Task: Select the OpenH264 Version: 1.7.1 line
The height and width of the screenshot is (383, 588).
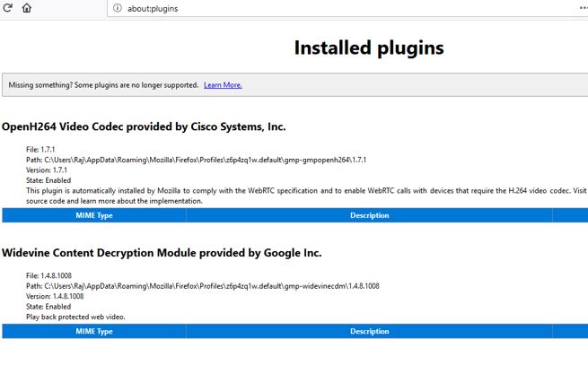Action: 47,170
